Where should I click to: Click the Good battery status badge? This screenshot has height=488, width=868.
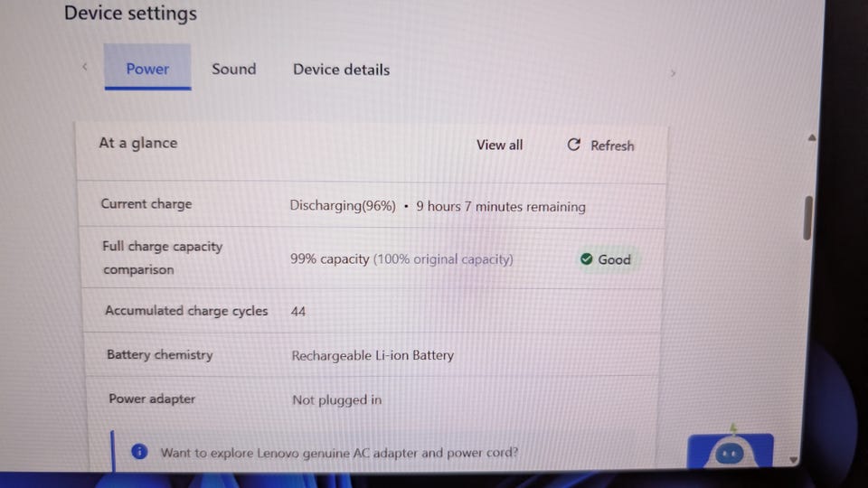pos(606,259)
